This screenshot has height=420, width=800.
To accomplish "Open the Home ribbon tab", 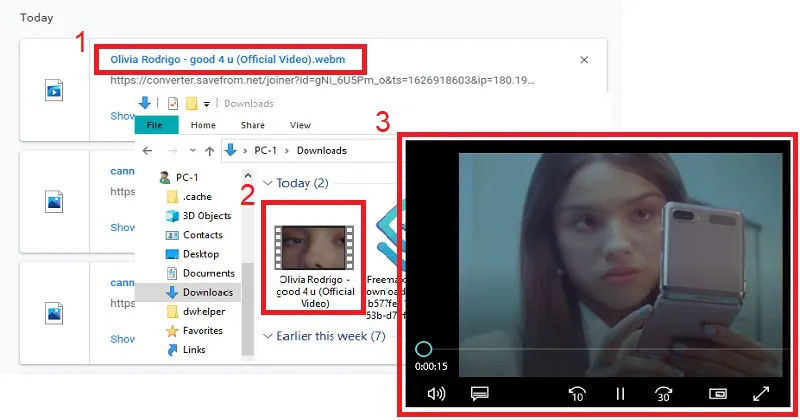I will pyautogui.click(x=203, y=125).
